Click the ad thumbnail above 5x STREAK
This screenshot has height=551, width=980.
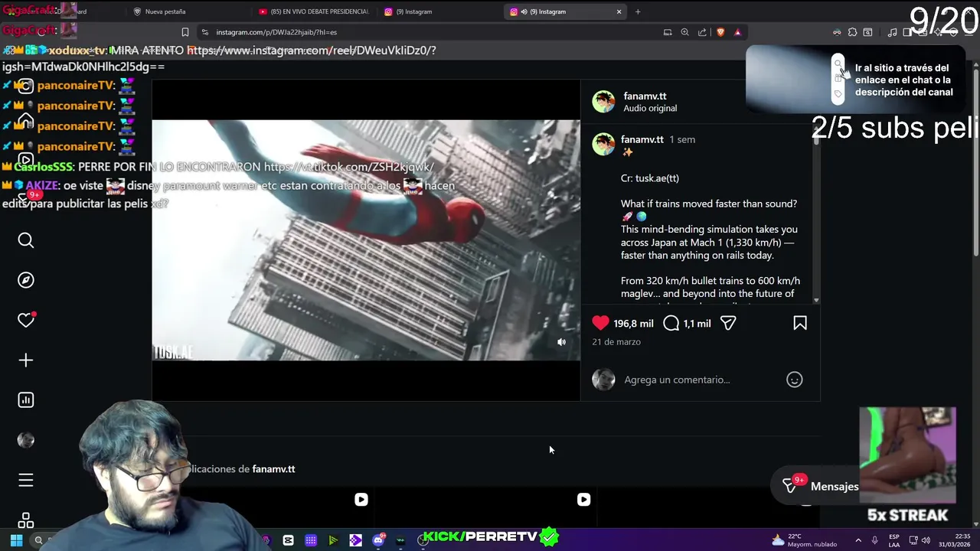point(907,455)
